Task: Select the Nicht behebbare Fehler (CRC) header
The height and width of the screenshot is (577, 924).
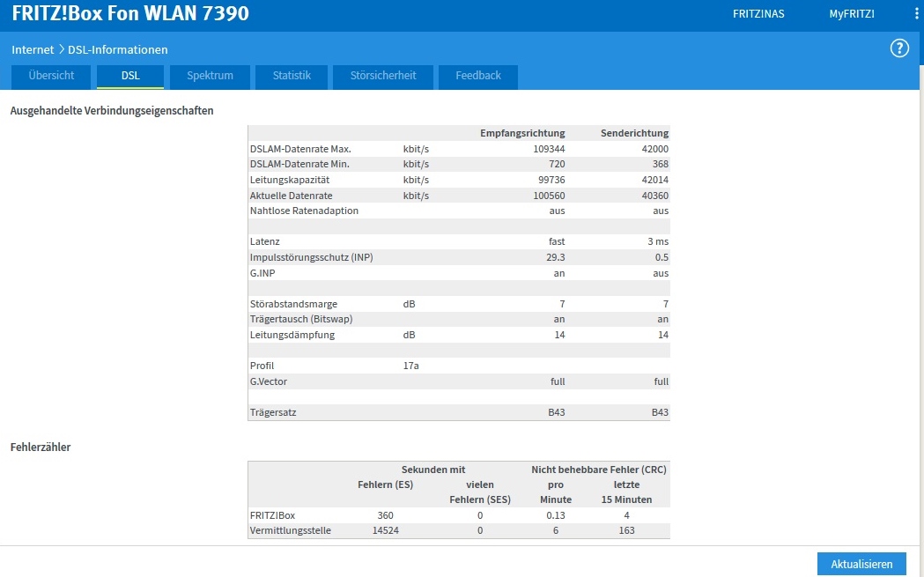Action: click(x=599, y=470)
